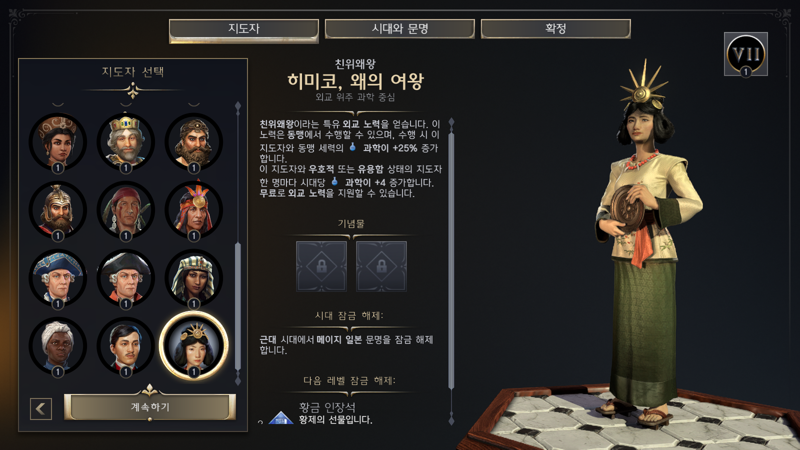This screenshot has height=450, width=800.
Task: Click the 계속하기 continue button
Action: click(149, 407)
